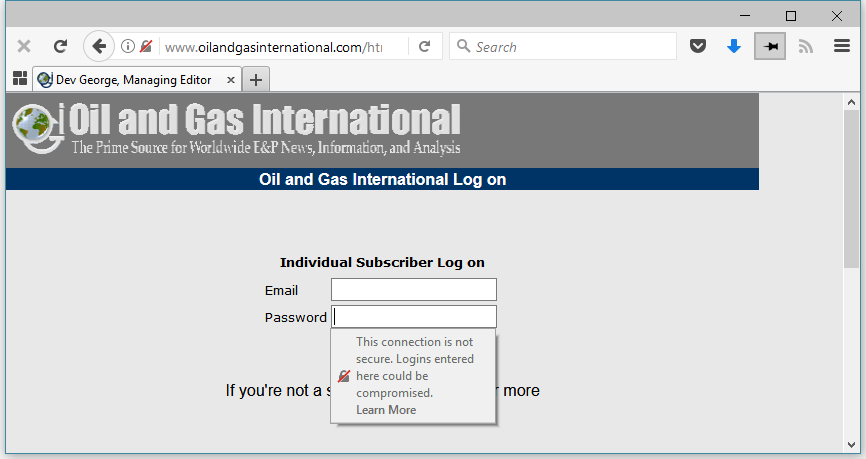The height and width of the screenshot is (459, 866).
Task: Open the hamburger menu
Action: [842, 46]
